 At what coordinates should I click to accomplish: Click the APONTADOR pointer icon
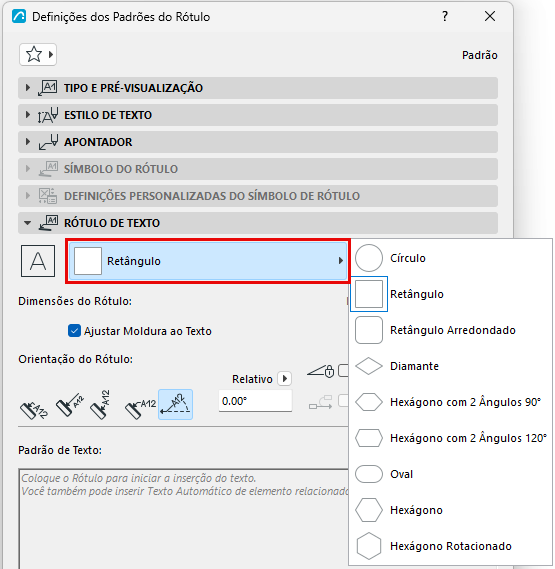48,142
